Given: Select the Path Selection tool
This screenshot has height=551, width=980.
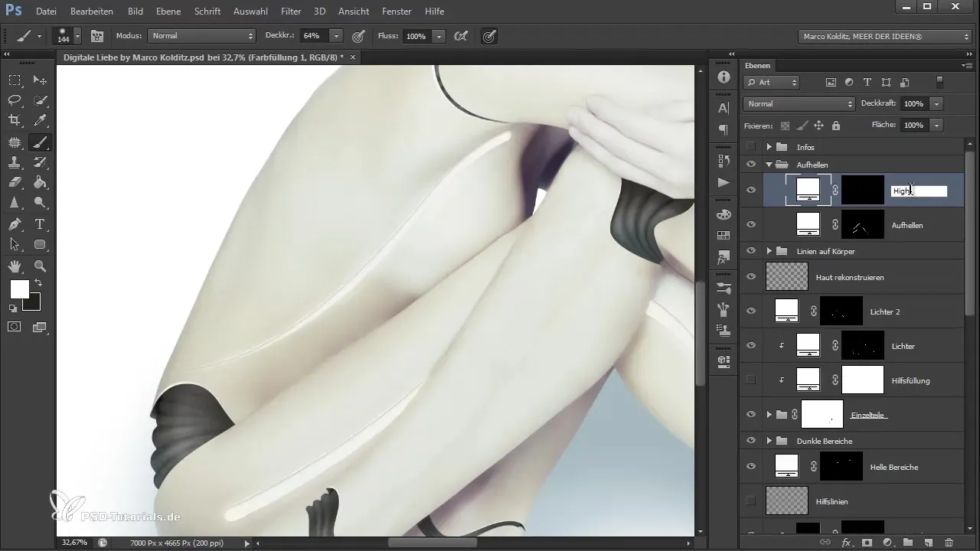Looking at the screenshot, I should pyautogui.click(x=15, y=245).
